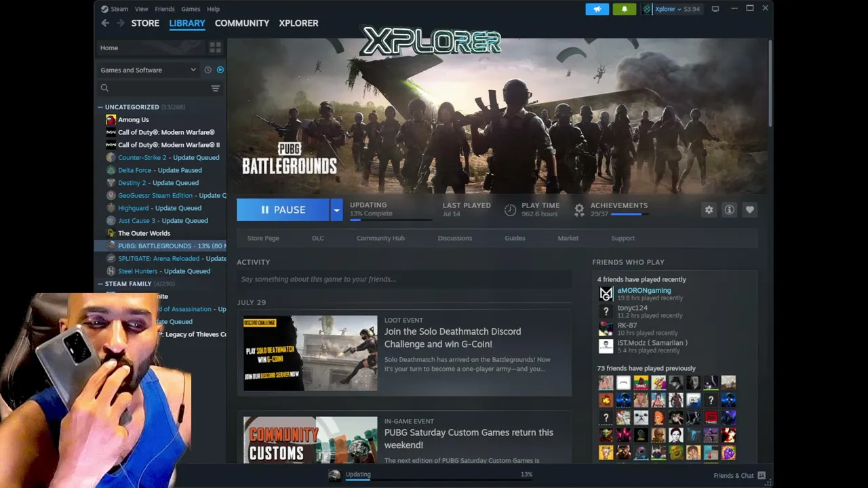Select the Among Us game icon

point(111,120)
